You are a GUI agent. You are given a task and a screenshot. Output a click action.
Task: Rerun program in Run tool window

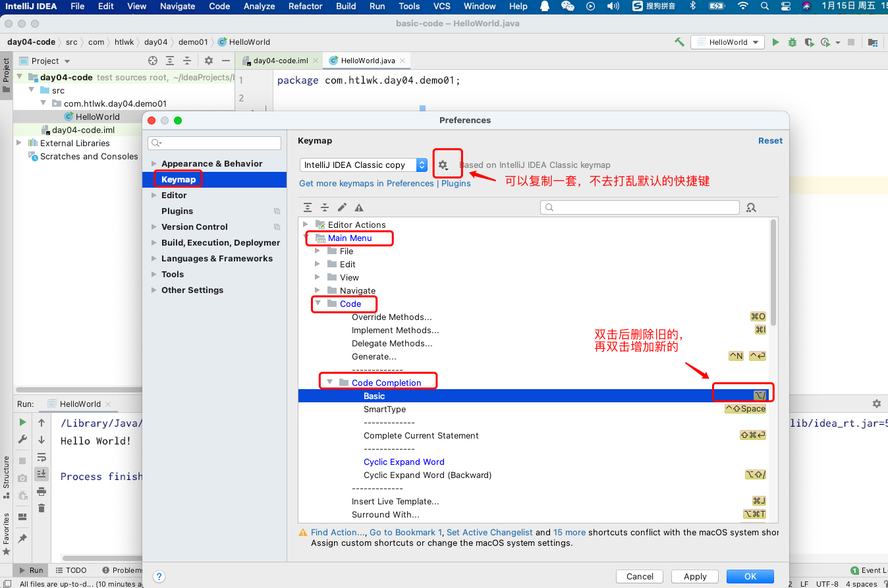pos(22,422)
